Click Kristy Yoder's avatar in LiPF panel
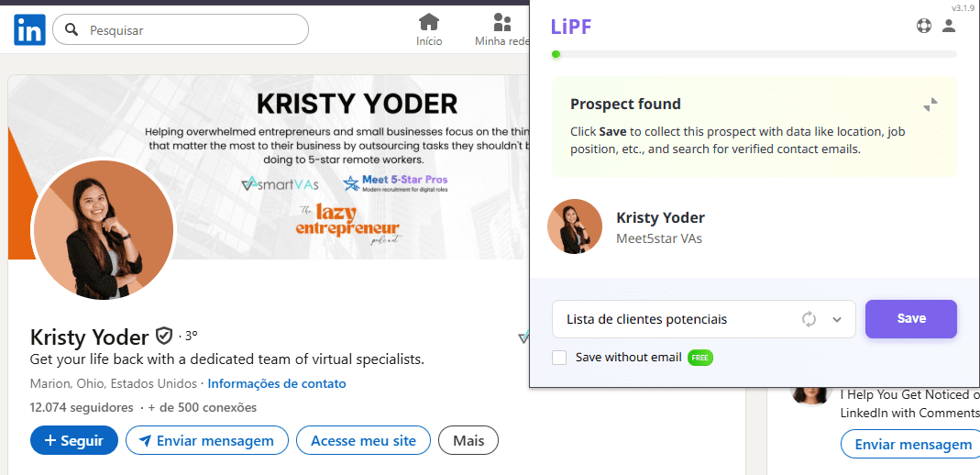The image size is (980, 475). click(575, 226)
